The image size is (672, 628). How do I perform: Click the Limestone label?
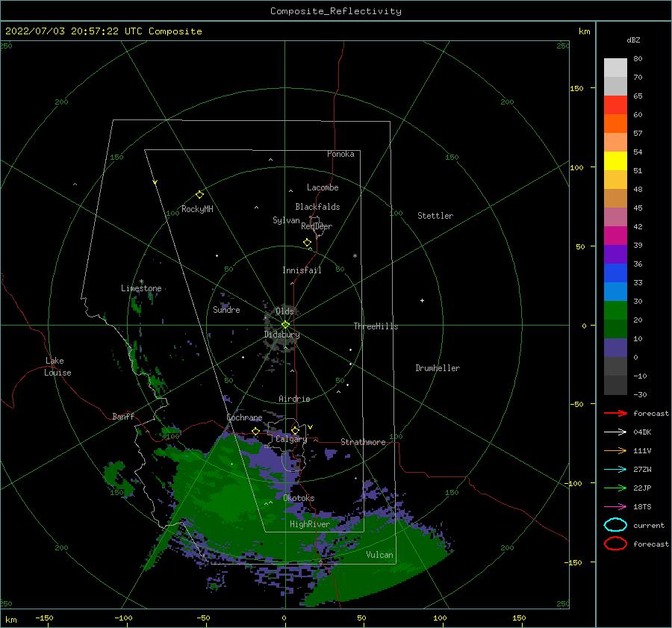point(141,288)
